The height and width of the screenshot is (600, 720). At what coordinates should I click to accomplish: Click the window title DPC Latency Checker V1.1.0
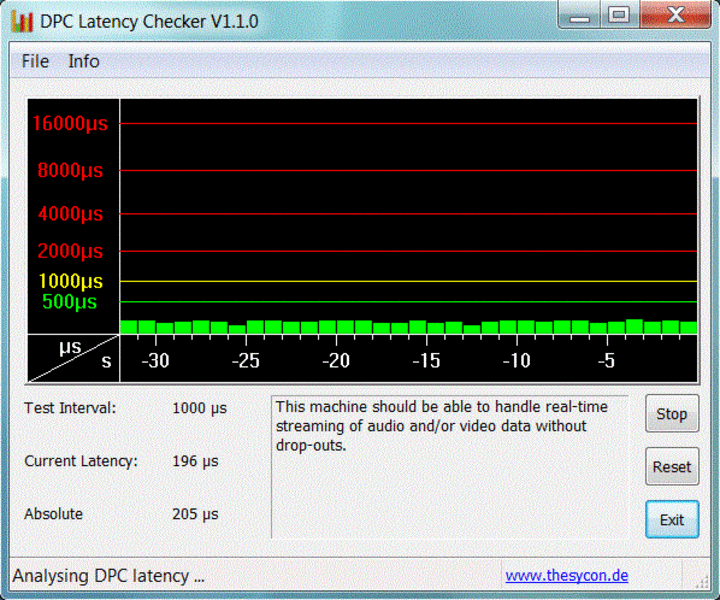point(149,21)
